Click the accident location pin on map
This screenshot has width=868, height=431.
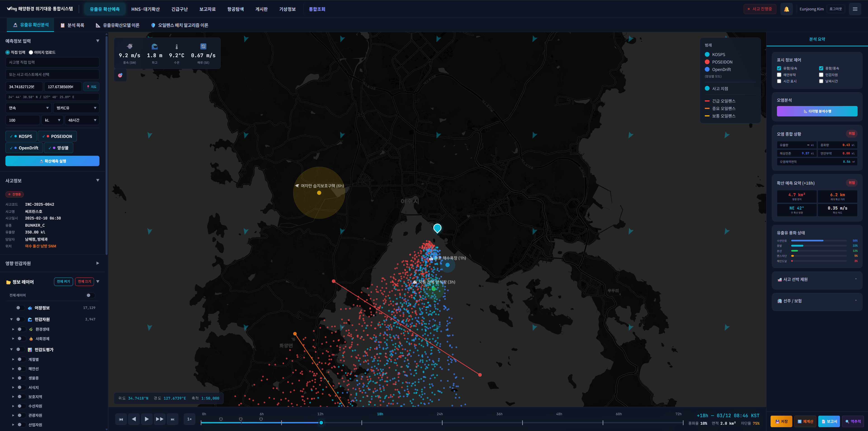437,228
